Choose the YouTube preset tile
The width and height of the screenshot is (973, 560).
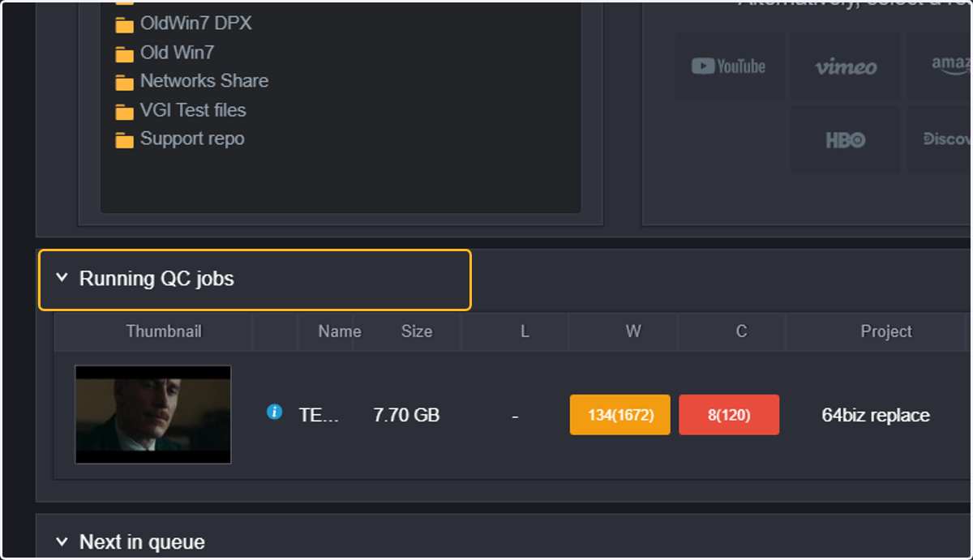click(730, 66)
